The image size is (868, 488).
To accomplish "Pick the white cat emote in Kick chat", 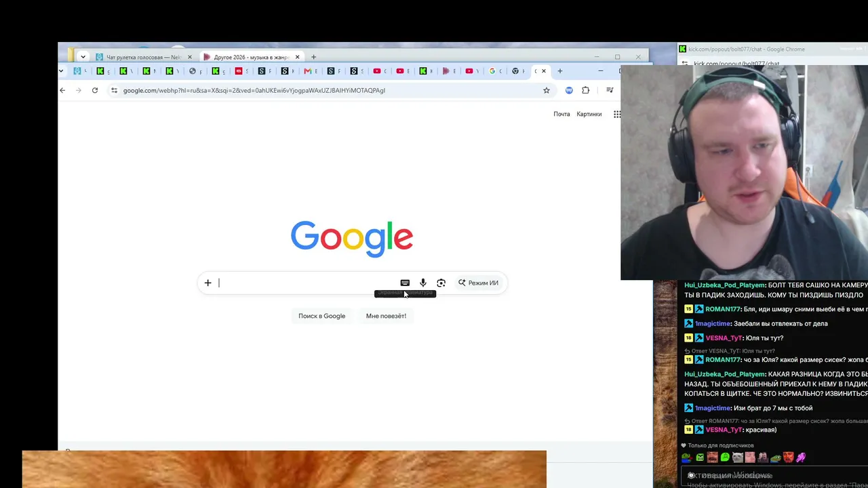I will click(738, 457).
